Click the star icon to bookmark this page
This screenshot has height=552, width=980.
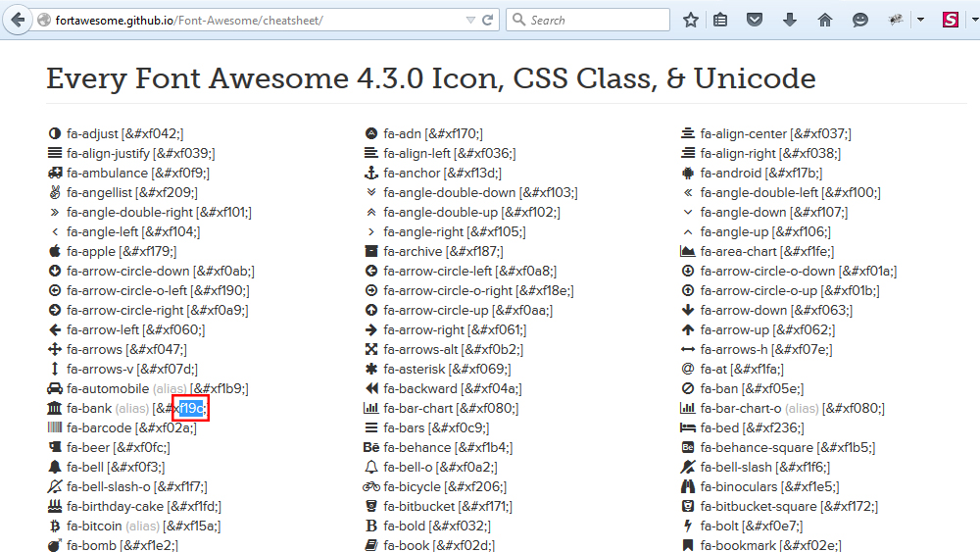tap(691, 20)
